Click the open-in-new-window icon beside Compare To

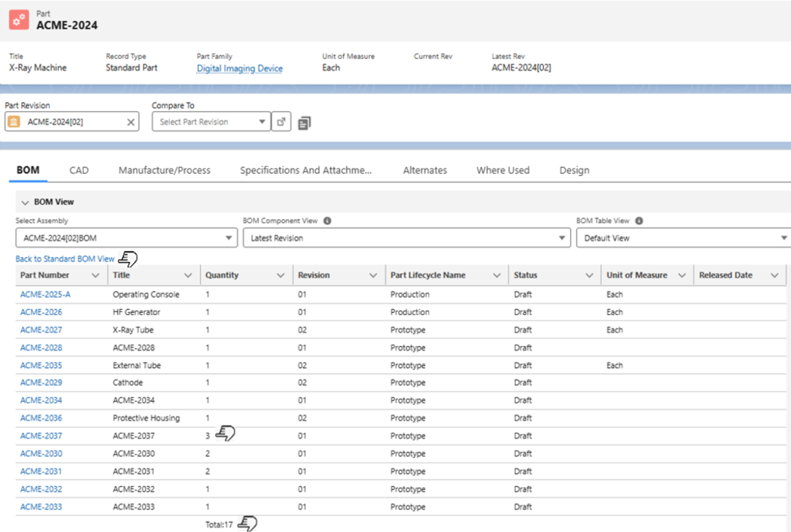coord(281,122)
